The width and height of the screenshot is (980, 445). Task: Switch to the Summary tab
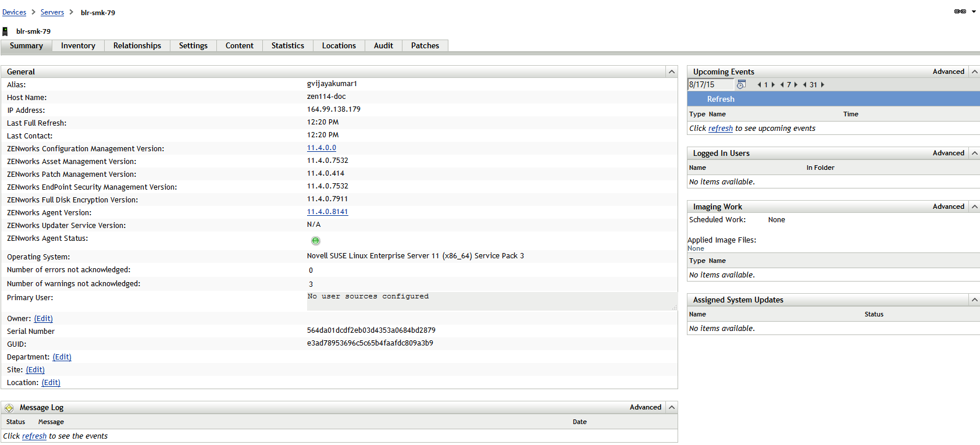click(26, 45)
